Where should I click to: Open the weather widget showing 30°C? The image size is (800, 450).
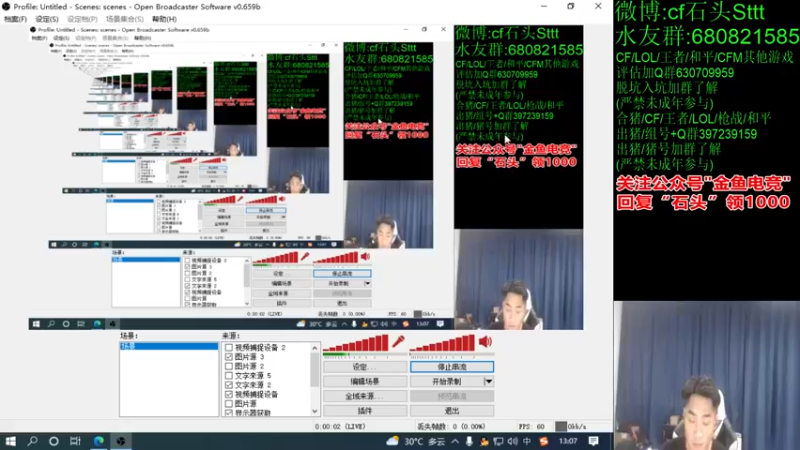tap(415, 441)
